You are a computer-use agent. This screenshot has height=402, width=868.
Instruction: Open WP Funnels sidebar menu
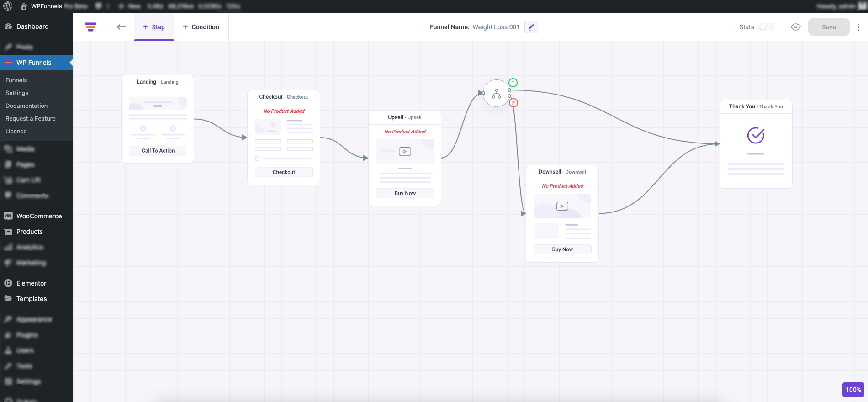click(37, 63)
